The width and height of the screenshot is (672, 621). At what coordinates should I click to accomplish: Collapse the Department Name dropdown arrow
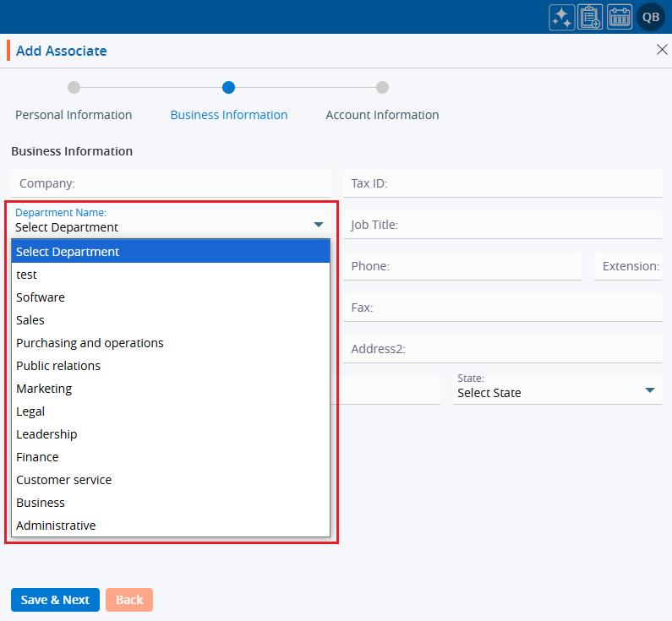(319, 225)
